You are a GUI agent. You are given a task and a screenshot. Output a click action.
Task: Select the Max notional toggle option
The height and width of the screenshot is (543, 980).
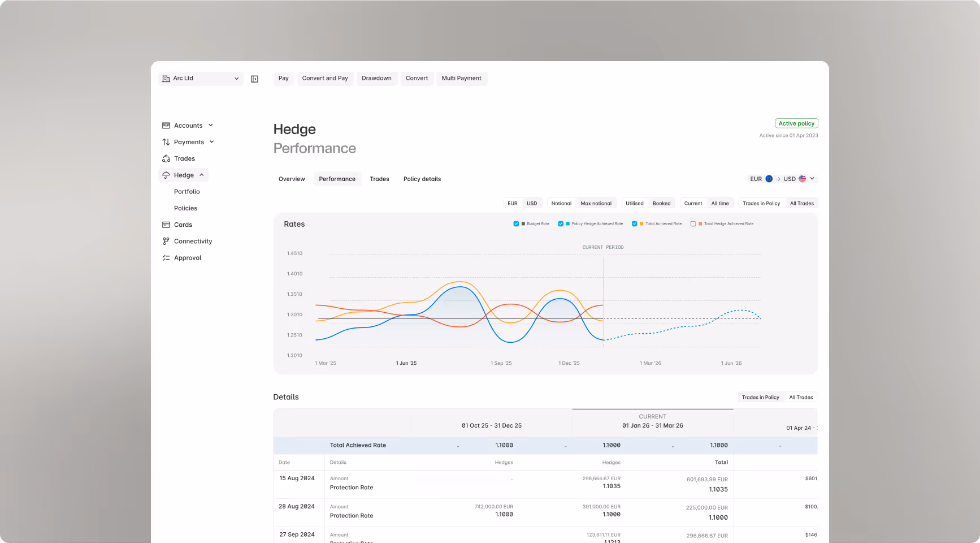click(x=596, y=204)
